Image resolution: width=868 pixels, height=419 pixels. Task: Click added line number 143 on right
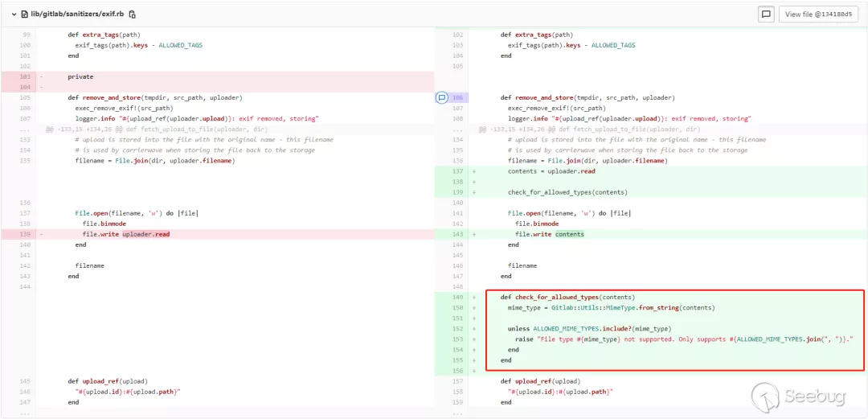(458, 234)
